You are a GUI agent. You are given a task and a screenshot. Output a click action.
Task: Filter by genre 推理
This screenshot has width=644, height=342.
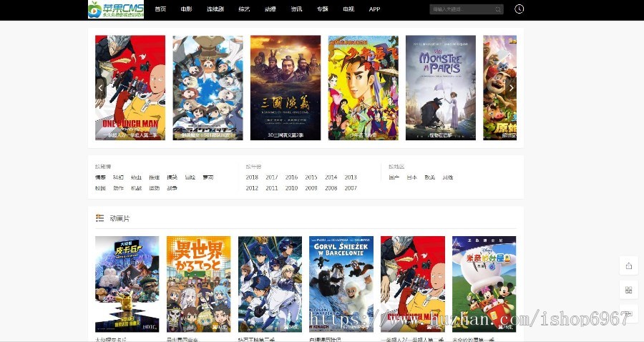155,177
